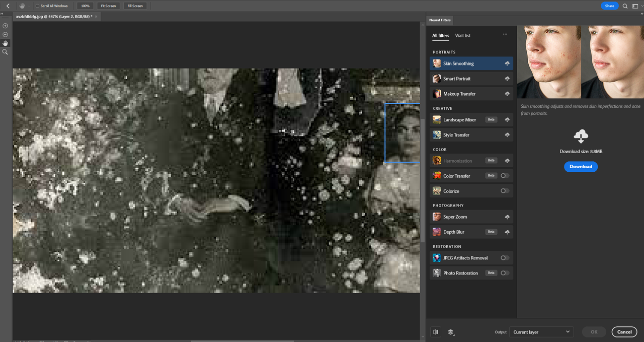This screenshot has width=644, height=342.
Task: Click the RESTORATION section header
Action: click(x=447, y=247)
